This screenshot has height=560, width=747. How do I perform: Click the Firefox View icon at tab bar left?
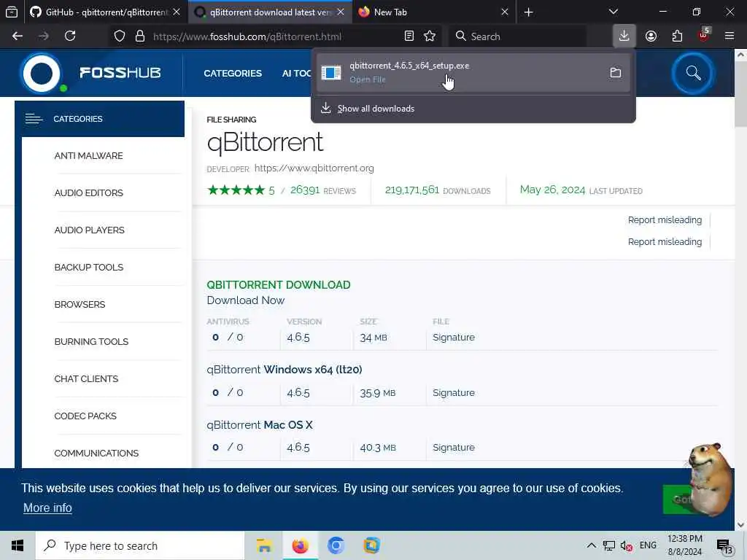tap(12, 12)
